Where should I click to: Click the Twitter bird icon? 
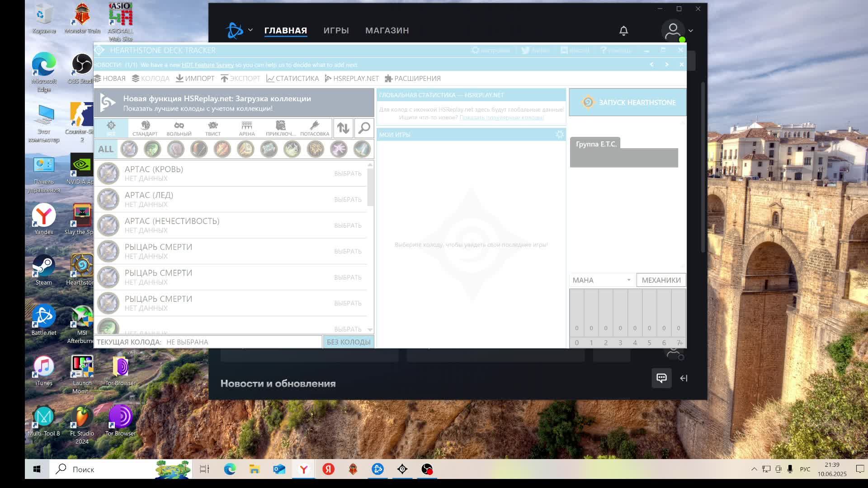coord(525,50)
